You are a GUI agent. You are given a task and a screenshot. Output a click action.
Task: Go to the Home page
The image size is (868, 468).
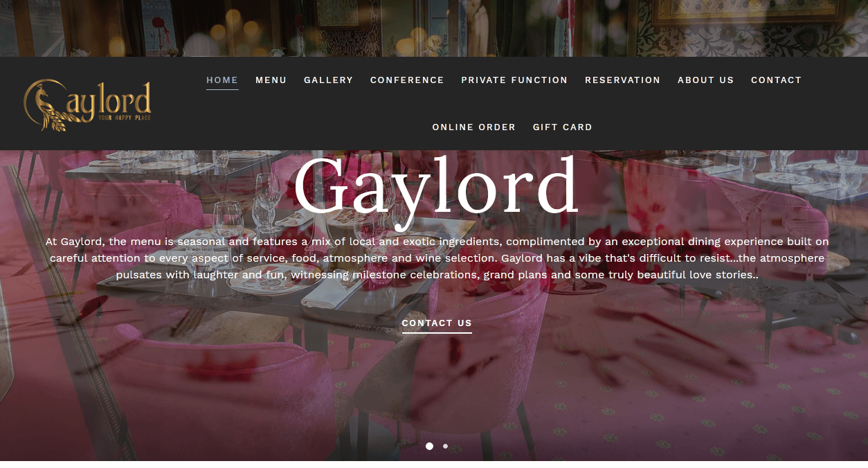click(x=222, y=80)
